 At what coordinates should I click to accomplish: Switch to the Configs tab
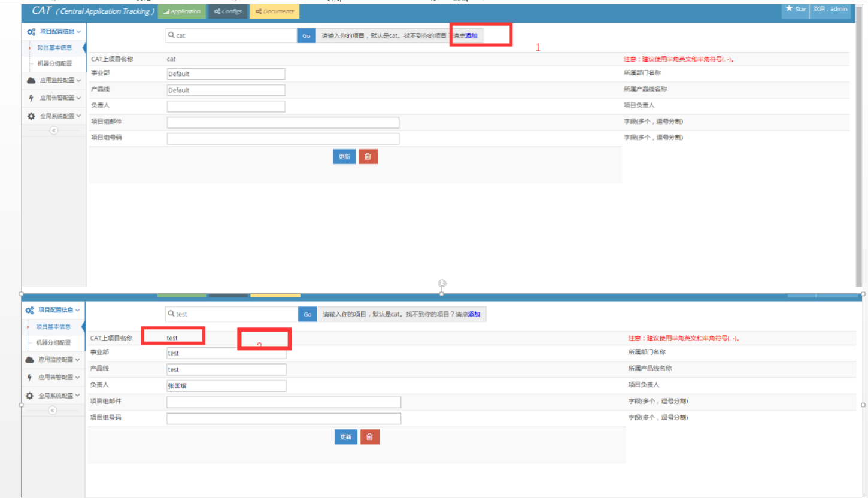(x=227, y=11)
